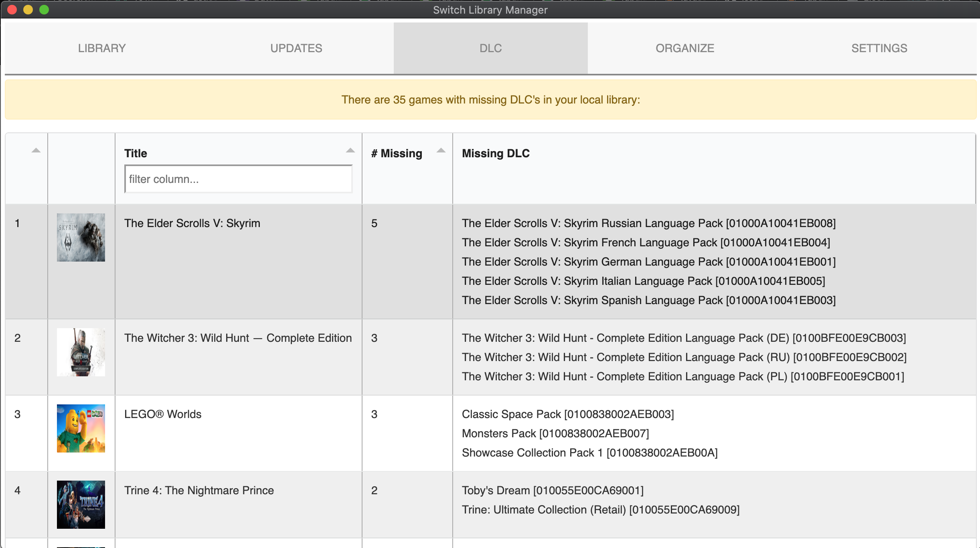Click the LEGO Worlds cover thumbnail

[81, 428]
